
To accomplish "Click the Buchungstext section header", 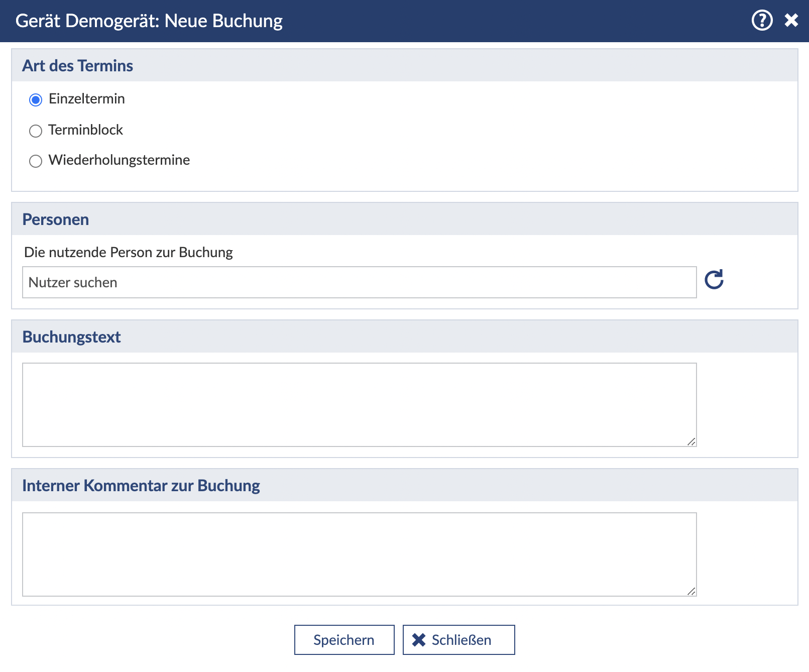I will click(x=72, y=337).
